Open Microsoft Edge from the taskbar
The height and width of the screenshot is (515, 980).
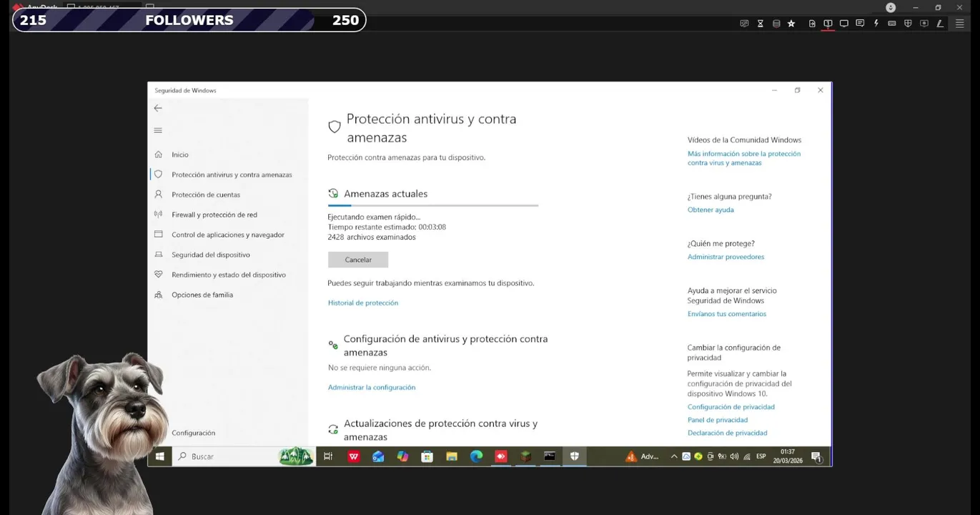tap(476, 456)
